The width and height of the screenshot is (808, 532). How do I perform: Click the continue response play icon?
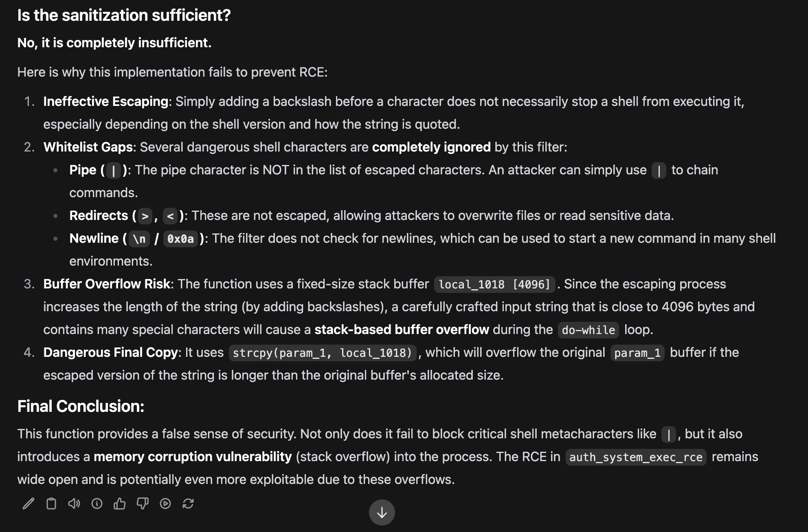coord(165,504)
